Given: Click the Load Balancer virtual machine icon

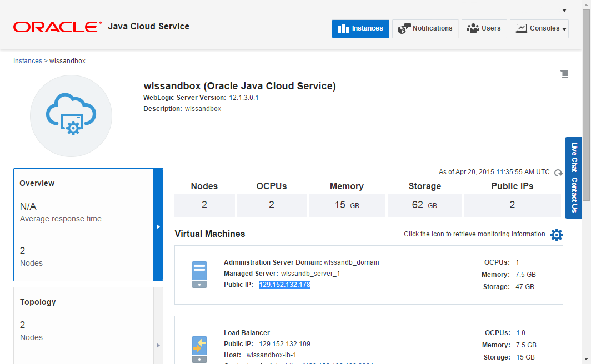Looking at the screenshot, I should tap(199, 348).
